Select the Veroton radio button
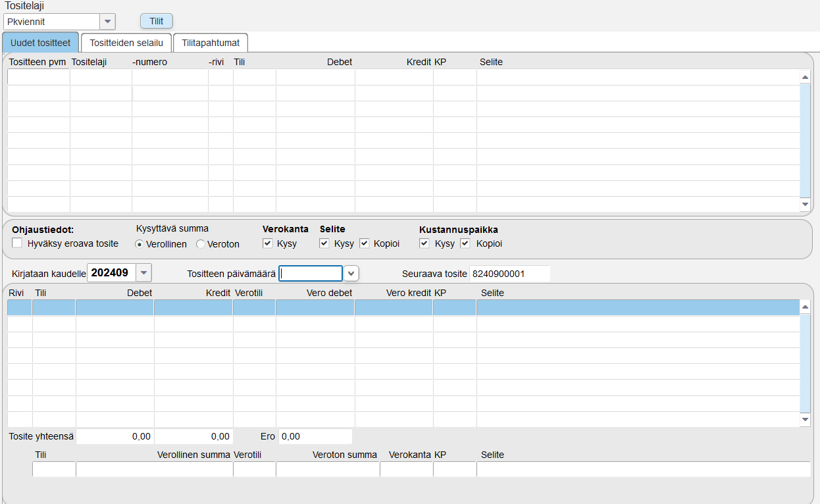Viewport: 820px width, 504px height. click(201, 244)
